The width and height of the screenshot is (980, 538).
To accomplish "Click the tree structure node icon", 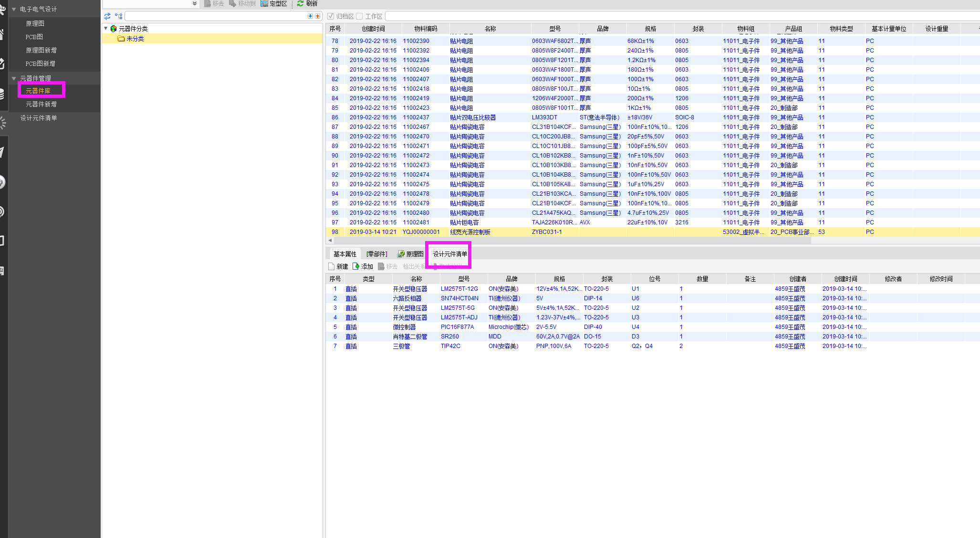I will (x=119, y=16).
